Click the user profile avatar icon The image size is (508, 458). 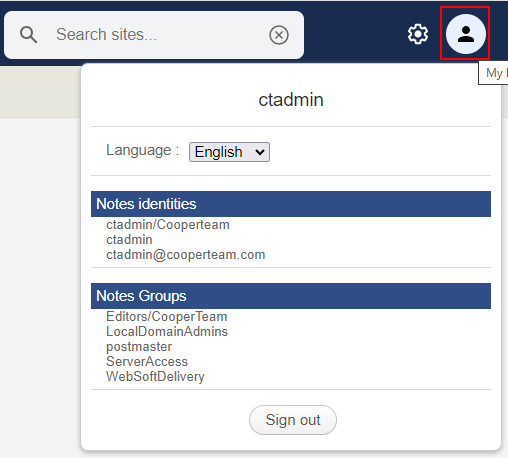(x=466, y=34)
